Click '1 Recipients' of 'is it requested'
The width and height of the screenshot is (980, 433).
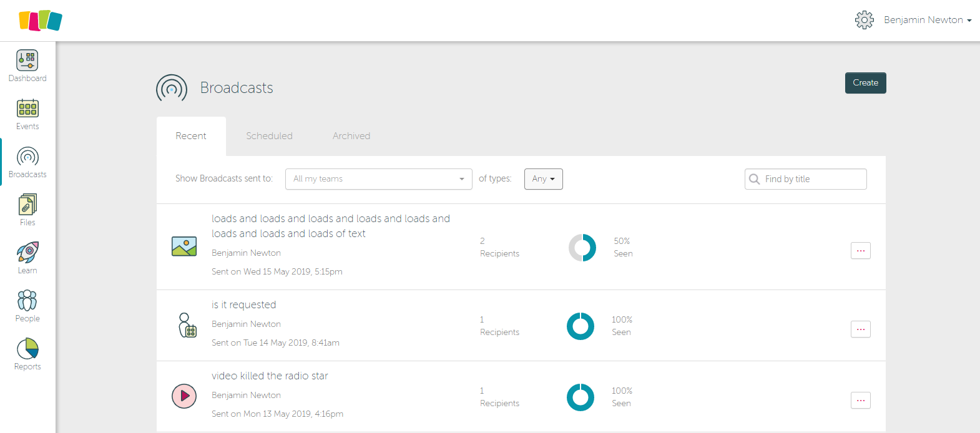pyautogui.click(x=499, y=326)
